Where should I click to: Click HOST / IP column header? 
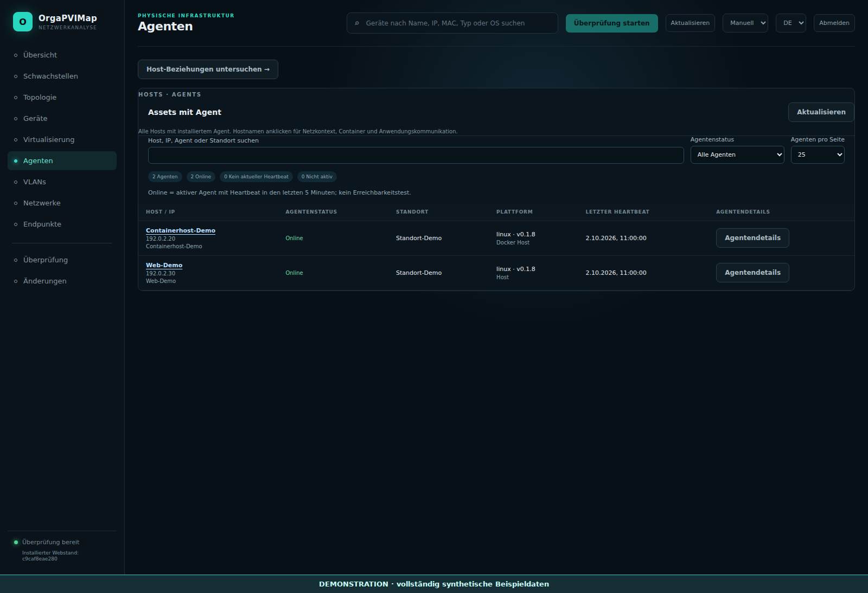[161, 212]
